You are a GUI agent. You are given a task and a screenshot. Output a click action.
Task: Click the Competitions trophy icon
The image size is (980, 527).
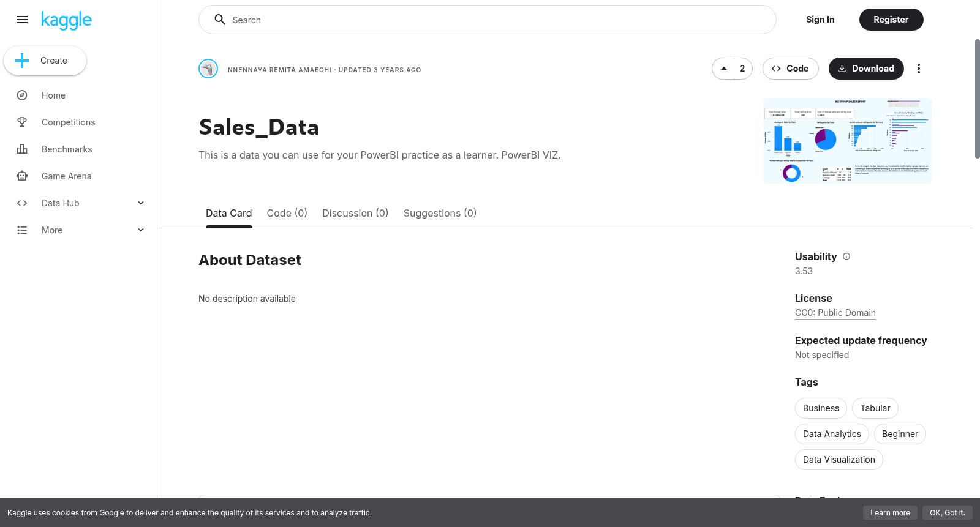[22, 122]
